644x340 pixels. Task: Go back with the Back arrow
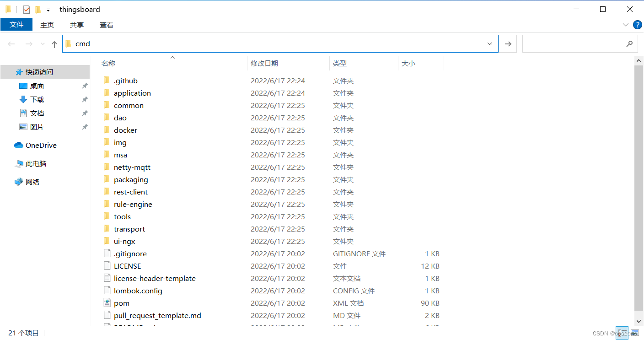click(x=11, y=44)
